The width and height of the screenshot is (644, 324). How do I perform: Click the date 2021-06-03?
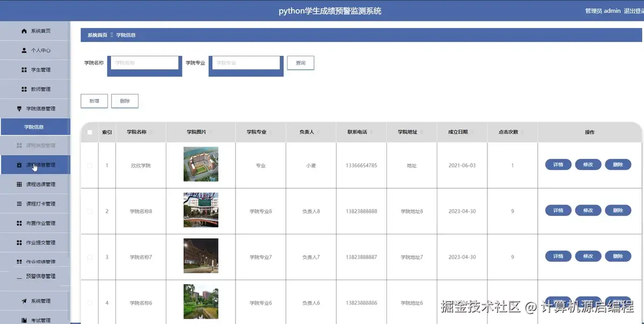pyautogui.click(x=462, y=166)
